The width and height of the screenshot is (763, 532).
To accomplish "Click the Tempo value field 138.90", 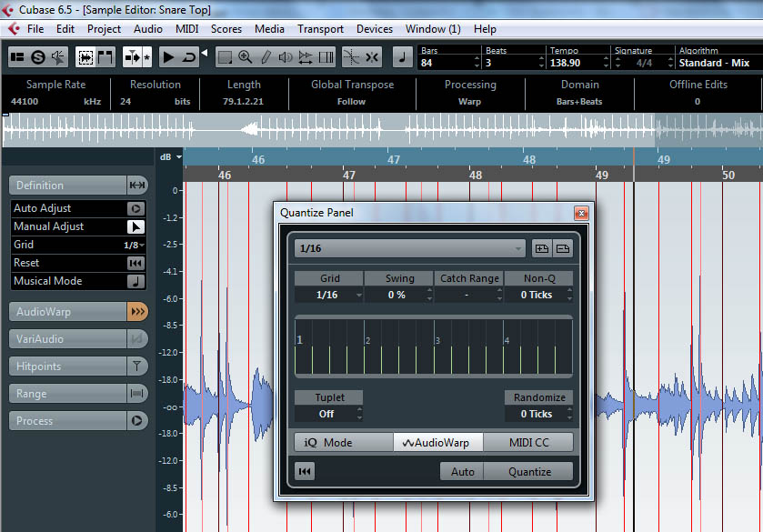I will pyautogui.click(x=565, y=63).
